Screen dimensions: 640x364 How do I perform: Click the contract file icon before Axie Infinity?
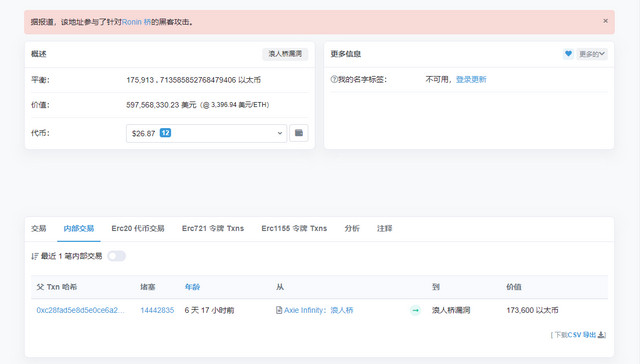[279, 310]
